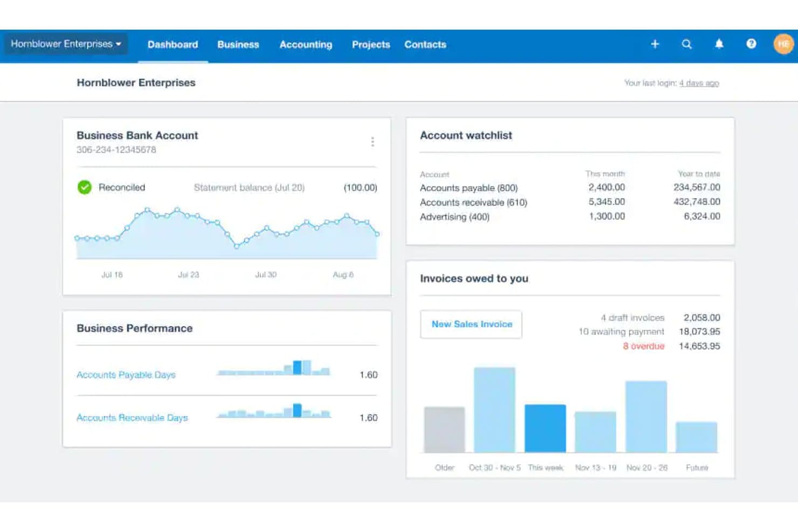The width and height of the screenshot is (798, 532).
Task: Click the Invoices owed to you heading
Action: pyautogui.click(x=474, y=279)
